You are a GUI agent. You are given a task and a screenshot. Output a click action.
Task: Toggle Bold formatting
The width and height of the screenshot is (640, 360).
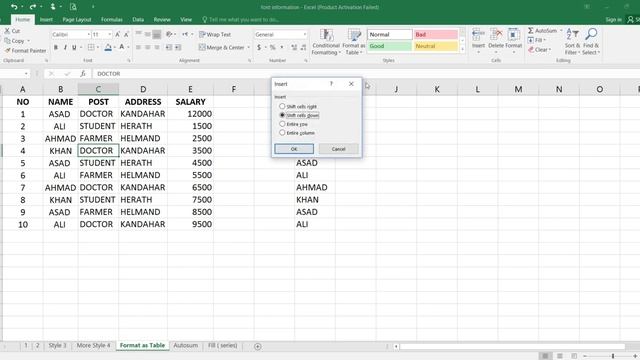pyautogui.click(x=56, y=47)
